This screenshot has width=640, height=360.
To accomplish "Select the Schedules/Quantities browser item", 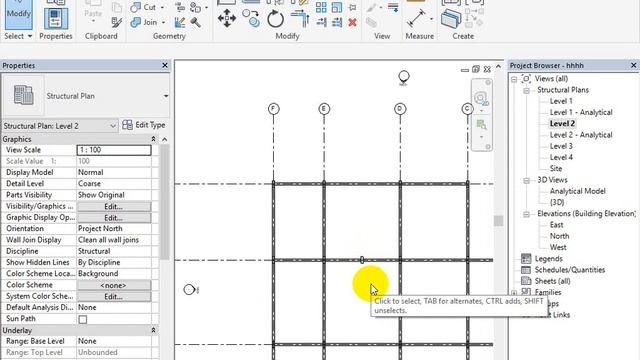I will click(x=569, y=270).
